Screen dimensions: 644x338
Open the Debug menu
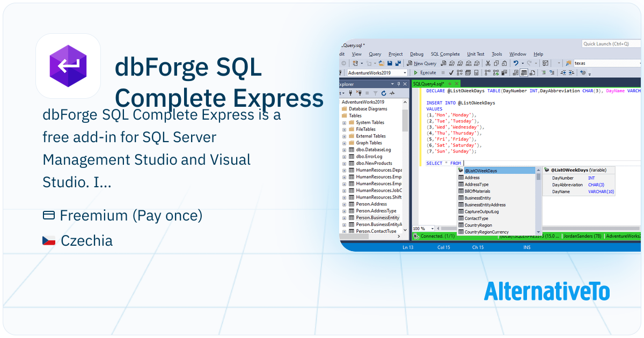[x=416, y=54]
